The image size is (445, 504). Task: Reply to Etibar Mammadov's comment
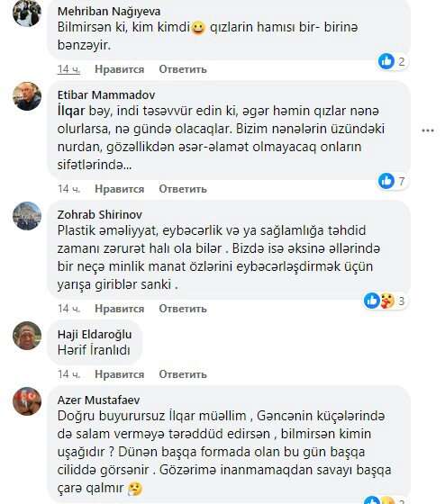point(183,189)
